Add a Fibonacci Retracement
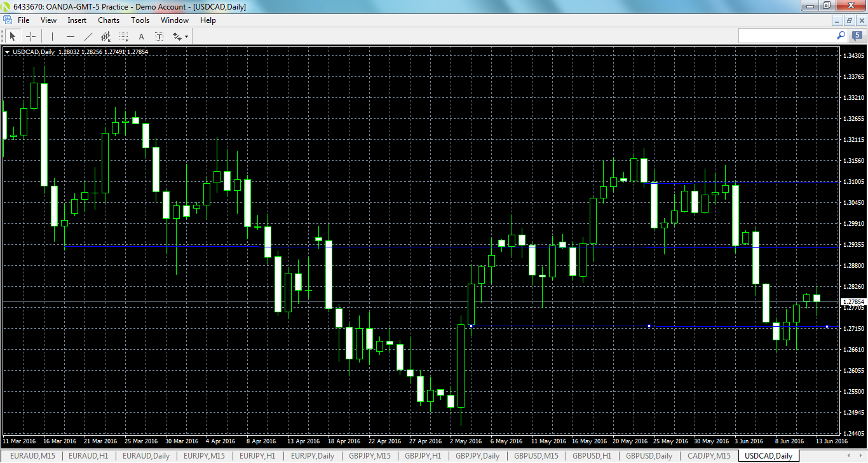The width and height of the screenshot is (868, 463). point(123,36)
